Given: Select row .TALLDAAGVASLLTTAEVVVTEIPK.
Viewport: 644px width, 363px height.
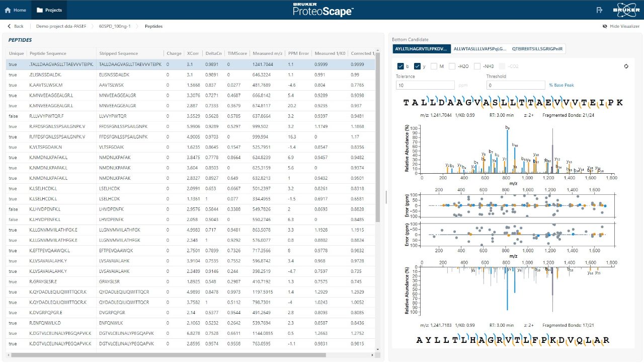Looking at the screenshot, I should [191, 64].
